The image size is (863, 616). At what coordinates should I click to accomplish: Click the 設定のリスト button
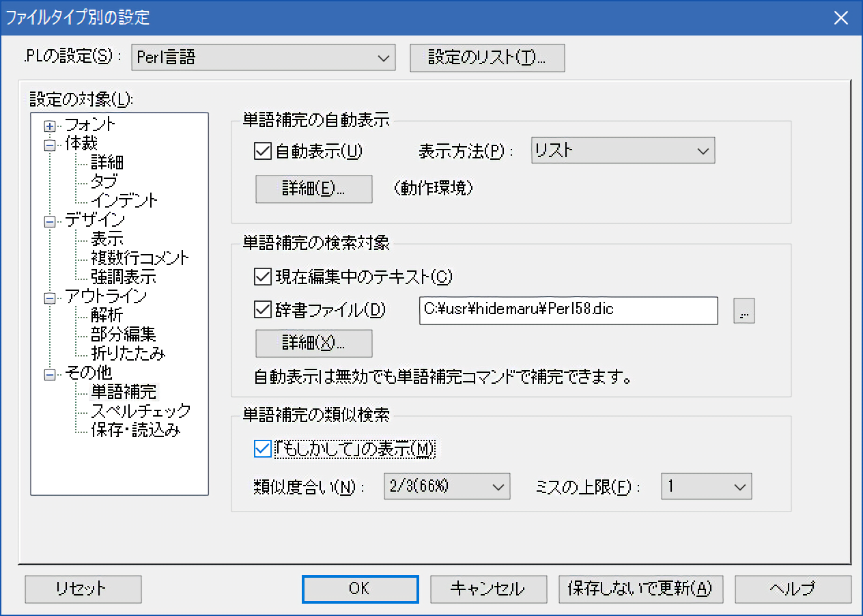(x=487, y=58)
